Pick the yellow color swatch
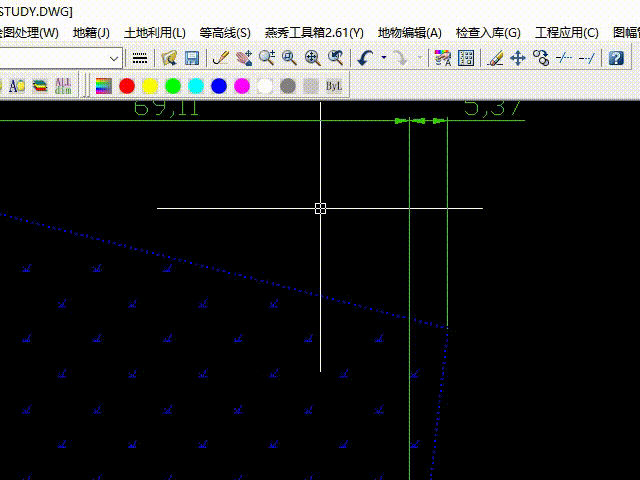 (150, 86)
